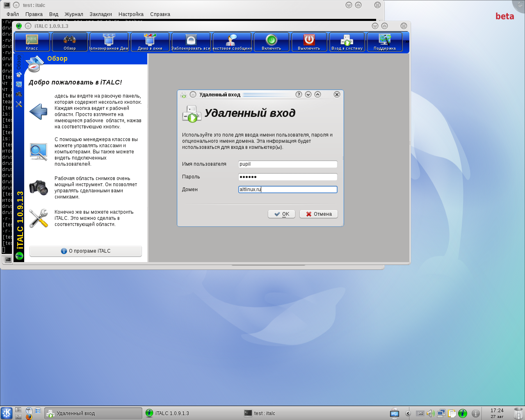Open the Настройка menu in the terminal
525x420 pixels.
[x=131, y=14]
